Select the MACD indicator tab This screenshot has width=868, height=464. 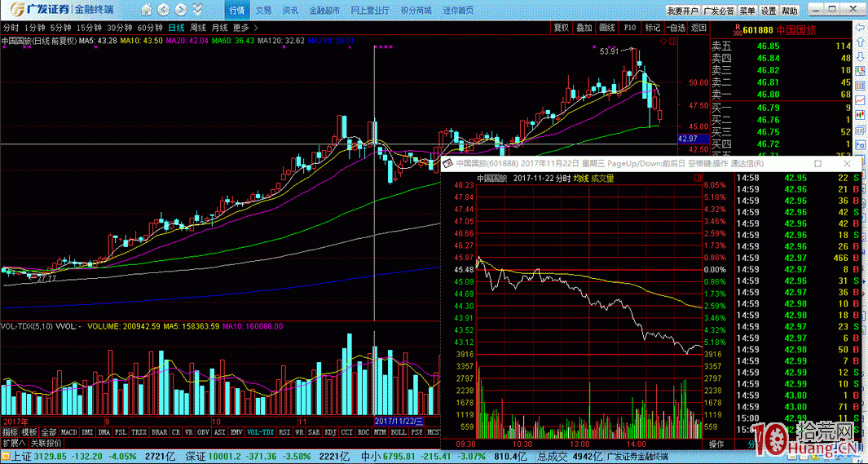pyautogui.click(x=69, y=432)
